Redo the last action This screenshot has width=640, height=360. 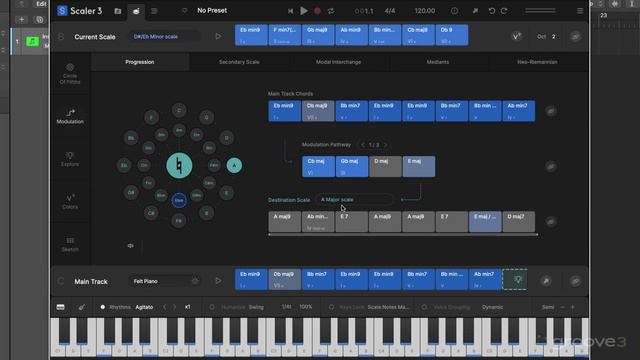click(504, 11)
